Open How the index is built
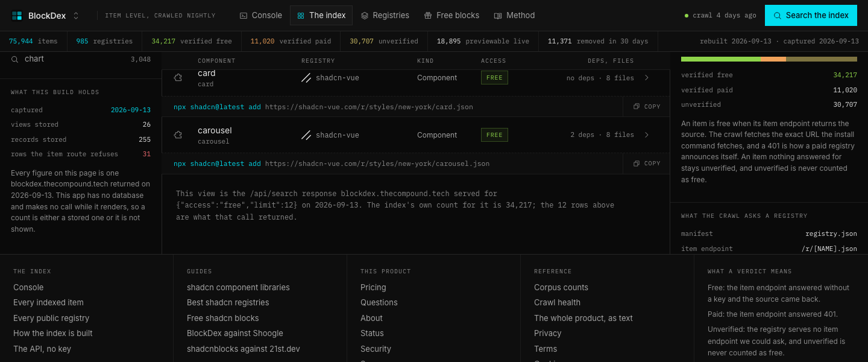The image size is (868, 362). [x=53, y=334]
